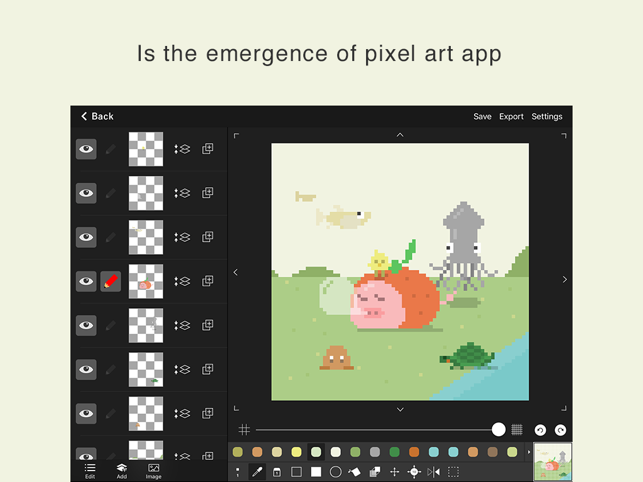Open Settings in the top bar
Screen dimensions: 643x482
coord(547,117)
